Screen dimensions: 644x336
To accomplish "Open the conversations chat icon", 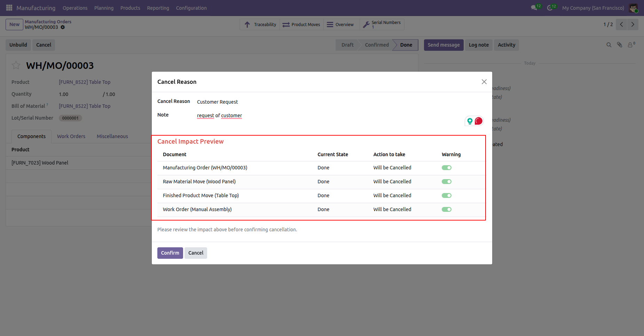I will click(x=534, y=8).
